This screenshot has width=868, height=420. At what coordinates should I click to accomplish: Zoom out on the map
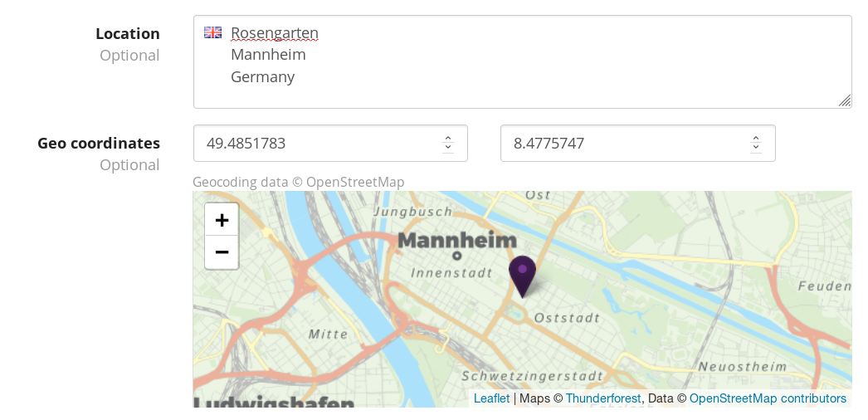(222, 252)
